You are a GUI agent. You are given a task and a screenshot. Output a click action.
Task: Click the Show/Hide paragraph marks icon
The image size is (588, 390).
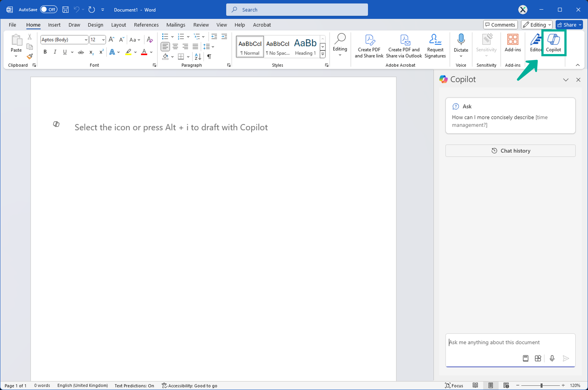209,57
